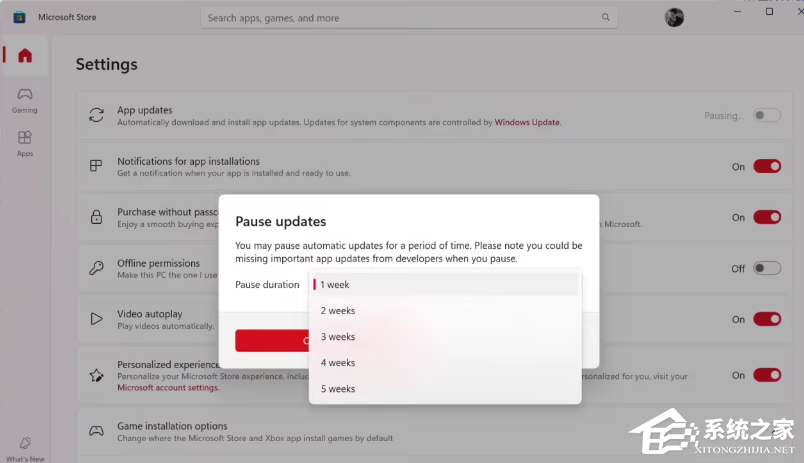The width and height of the screenshot is (804, 463).
Task: Click the Personalized experiences star icon
Action: [96, 375]
